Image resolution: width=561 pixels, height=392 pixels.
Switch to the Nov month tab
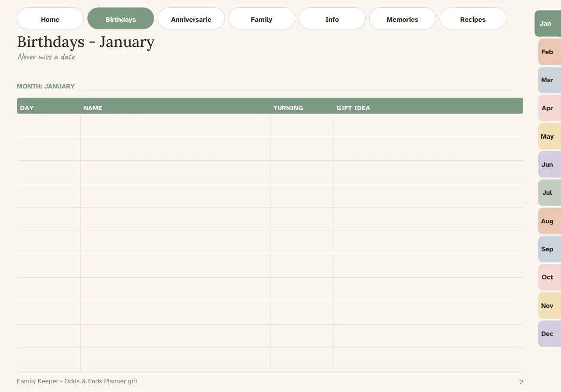pyautogui.click(x=549, y=305)
